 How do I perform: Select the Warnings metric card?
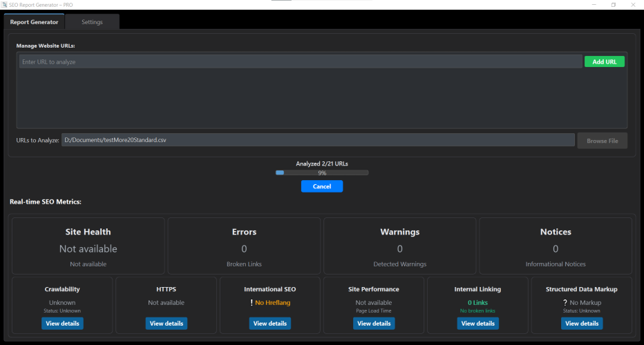point(399,246)
